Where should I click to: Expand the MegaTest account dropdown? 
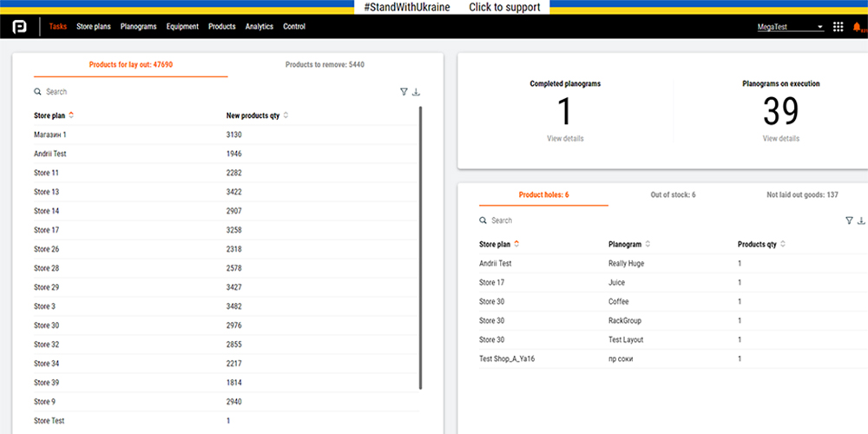(819, 27)
